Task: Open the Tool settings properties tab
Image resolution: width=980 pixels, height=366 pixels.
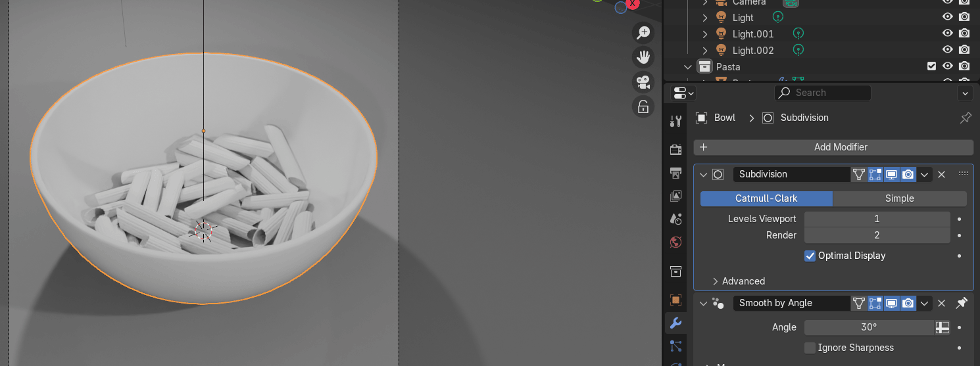Action: (675, 122)
